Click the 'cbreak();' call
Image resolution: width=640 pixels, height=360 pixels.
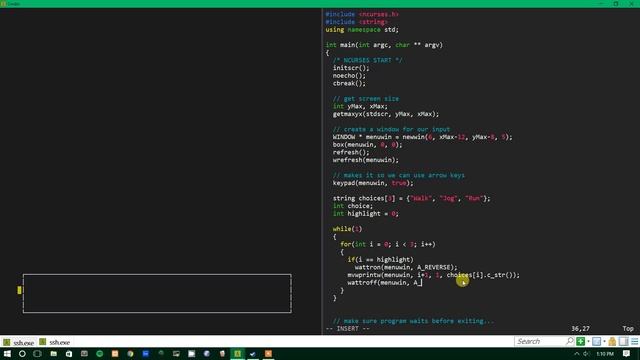coord(349,83)
